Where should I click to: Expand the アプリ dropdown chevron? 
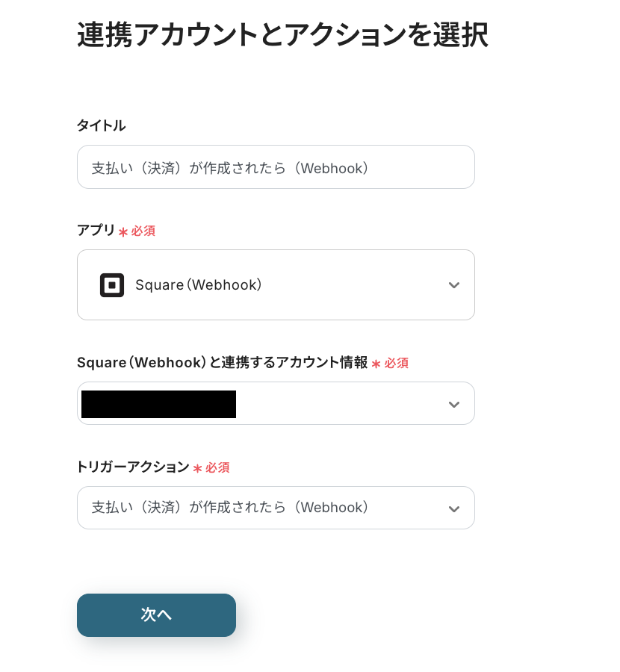coord(453,285)
